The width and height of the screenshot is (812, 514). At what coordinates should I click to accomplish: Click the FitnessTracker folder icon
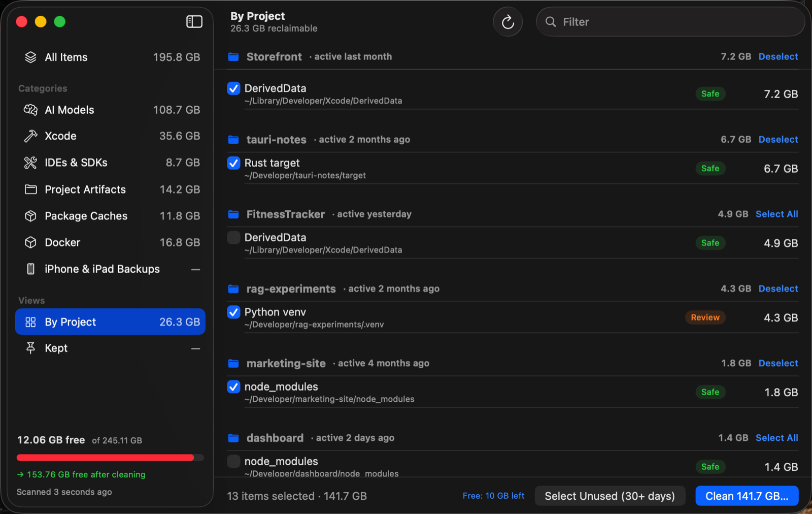click(233, 214)
